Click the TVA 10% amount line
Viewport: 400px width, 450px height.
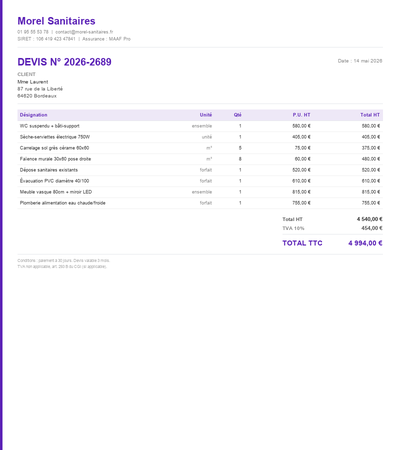[x=332, y=228]
